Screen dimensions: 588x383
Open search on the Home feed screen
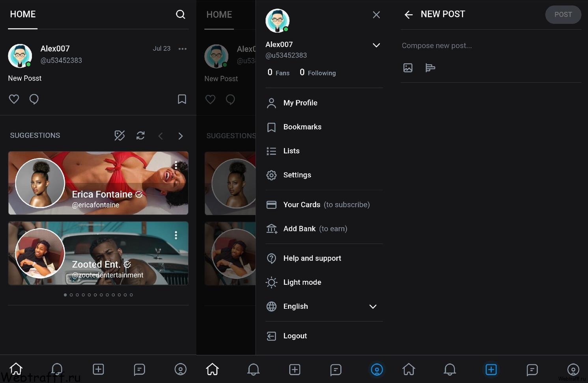(181, 15)
